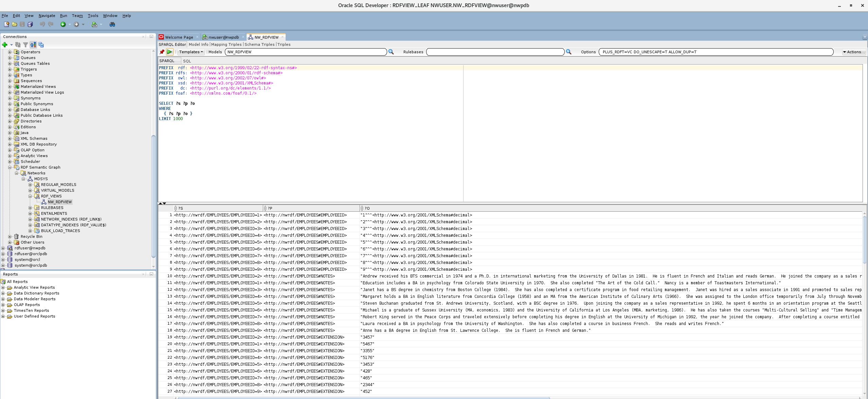This screenshot has width=868, height=399.
Task: Open a new file from the toolbar
Action: click(x=5, y=24)
